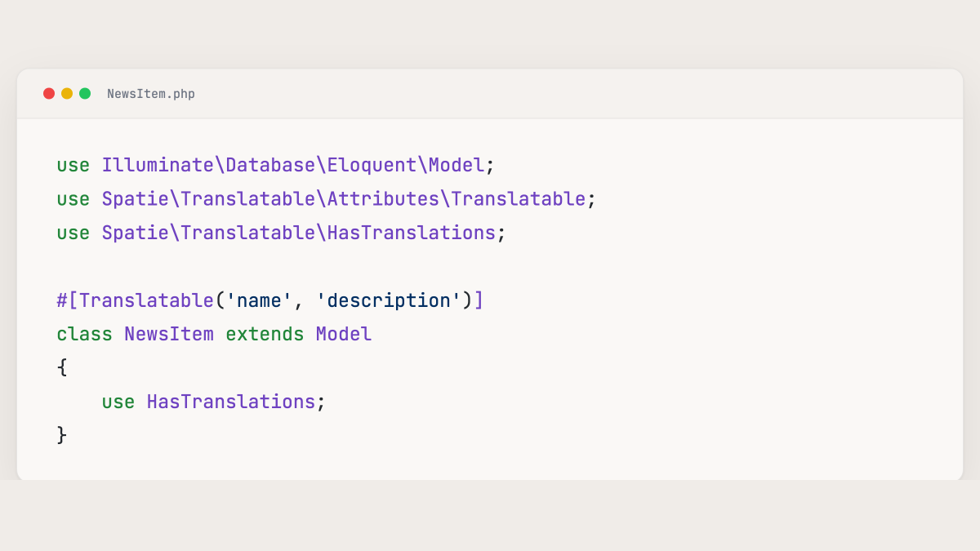Click the 'description' string argument
The image size is (980, 551).
click(x=389, y=300)
